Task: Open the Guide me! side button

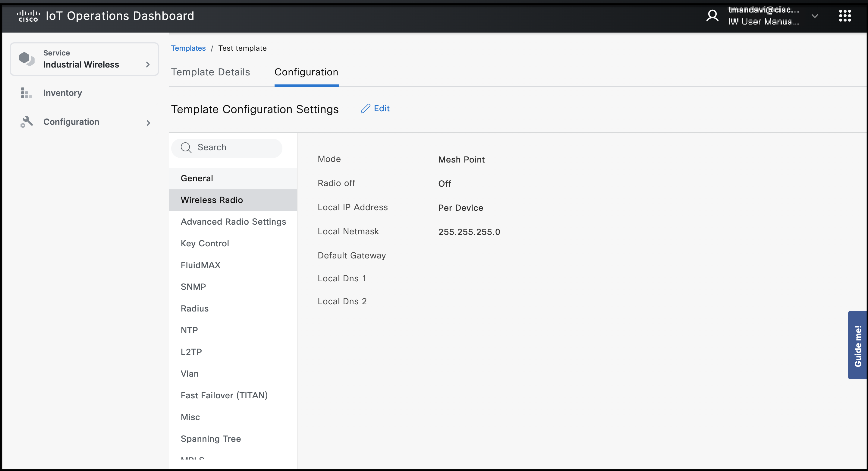Action: point(857,345)
